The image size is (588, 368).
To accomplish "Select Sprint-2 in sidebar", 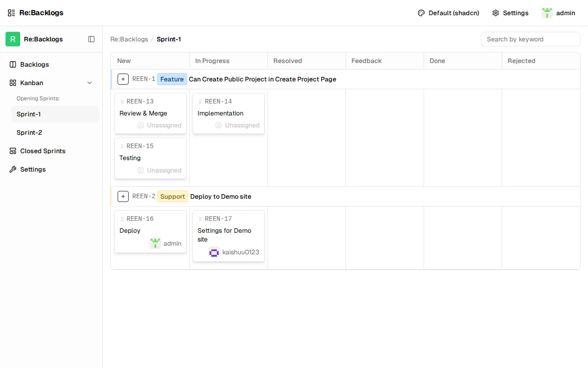I will click(x=55, y=132).
